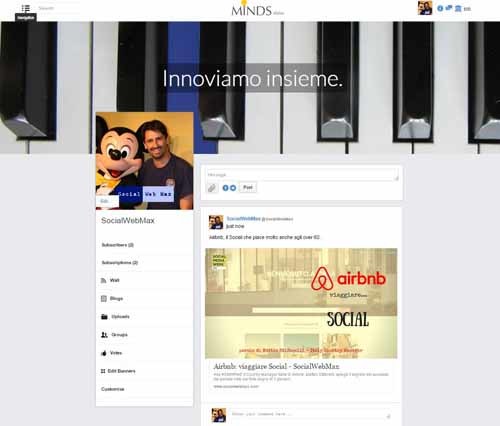Screen dimensions: 500x426
Task: Click the Votes thumbs-up icon
Action: 104,353
